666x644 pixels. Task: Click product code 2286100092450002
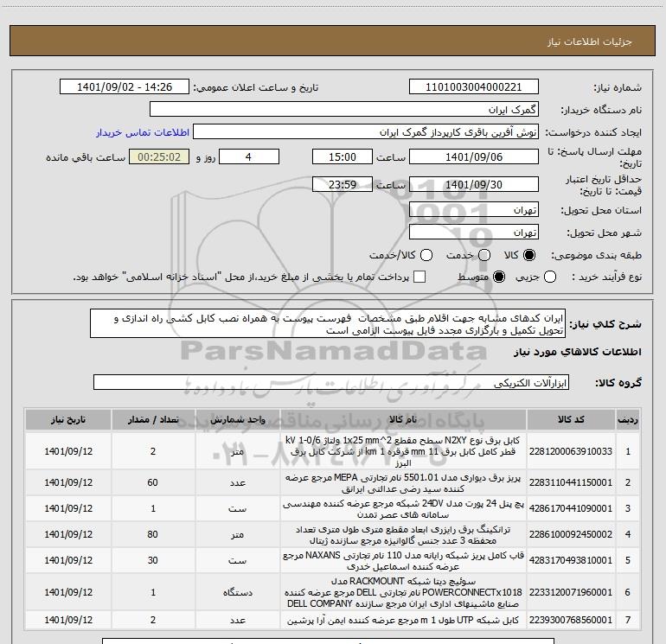click(571, 534)
